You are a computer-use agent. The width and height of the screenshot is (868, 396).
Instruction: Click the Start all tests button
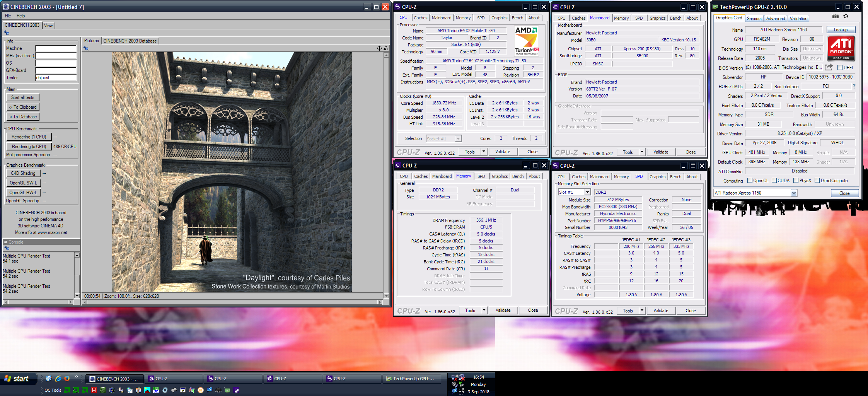[23, 97]
